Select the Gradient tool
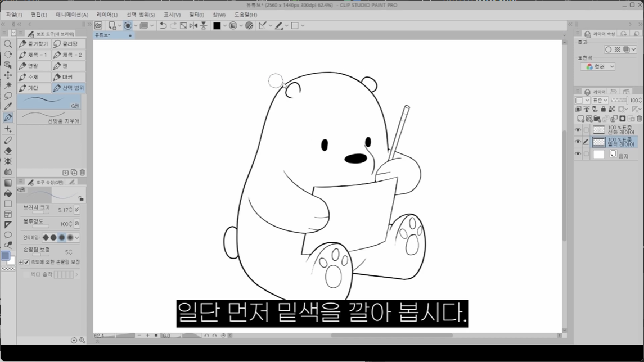 click(8, 183)
